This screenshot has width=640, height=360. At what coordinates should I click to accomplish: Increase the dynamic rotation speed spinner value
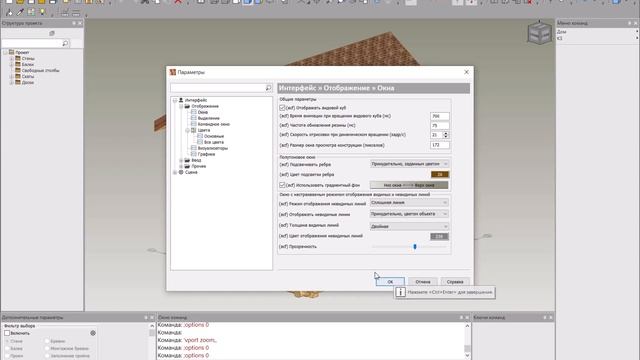[446, 133]
